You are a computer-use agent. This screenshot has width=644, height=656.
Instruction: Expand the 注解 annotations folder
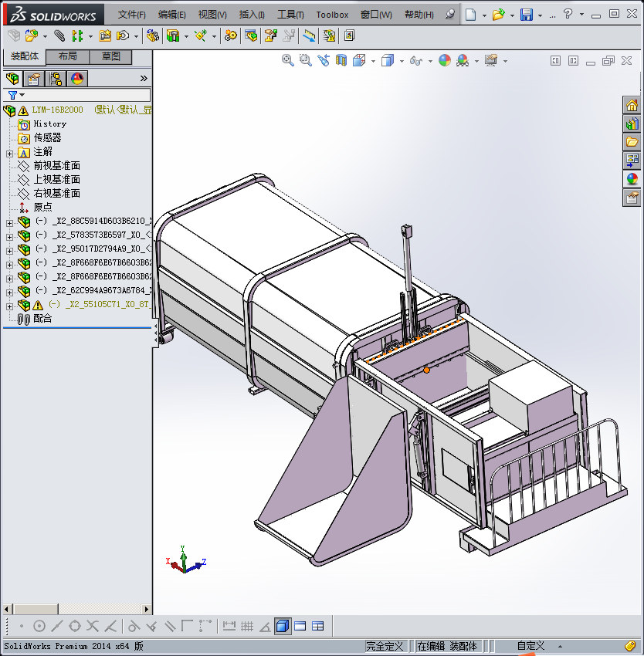9,153
